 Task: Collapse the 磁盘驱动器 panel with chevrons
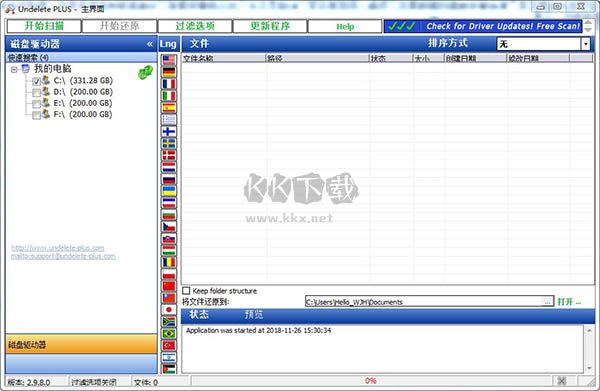tap(150, 44)
